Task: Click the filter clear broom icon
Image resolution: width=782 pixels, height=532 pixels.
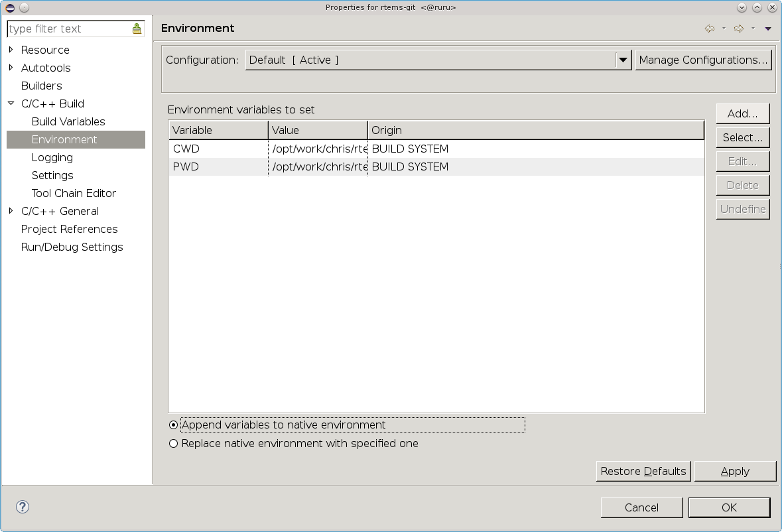Action: (x=137, y=29)
